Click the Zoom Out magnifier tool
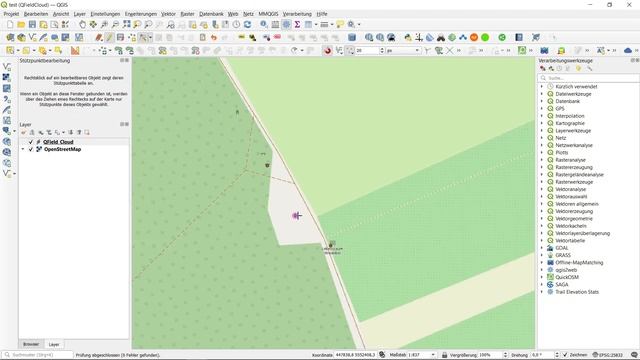Viewport: 640px width, 360px height. [116, 25]
